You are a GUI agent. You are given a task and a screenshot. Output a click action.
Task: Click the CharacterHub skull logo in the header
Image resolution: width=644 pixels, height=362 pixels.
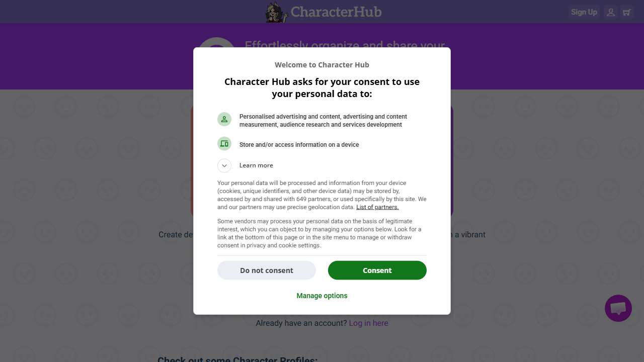pos(276,12)
